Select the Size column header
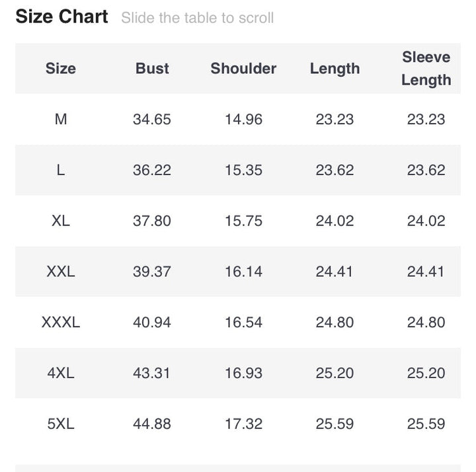476x472 pixels. point(61,69)
